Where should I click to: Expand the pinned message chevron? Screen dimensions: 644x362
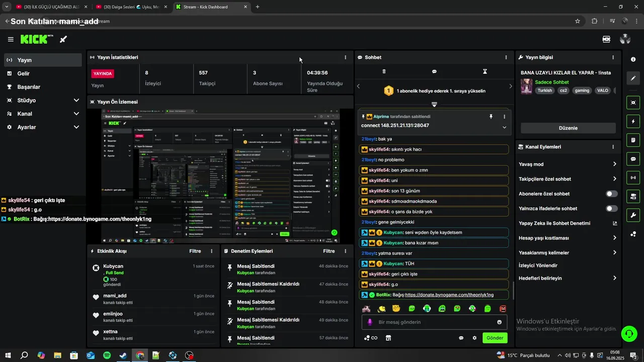click(504, 127)
